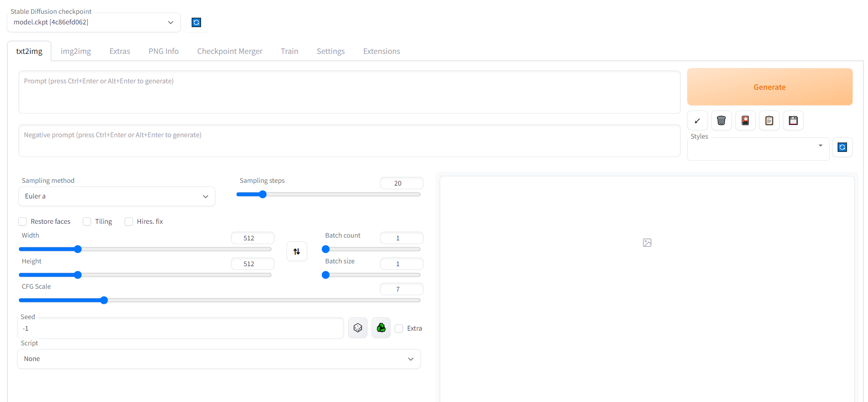This screenshot has width=868, height=402.
Task: Expand the Styles dropdown
Action: tap(758, 149)
